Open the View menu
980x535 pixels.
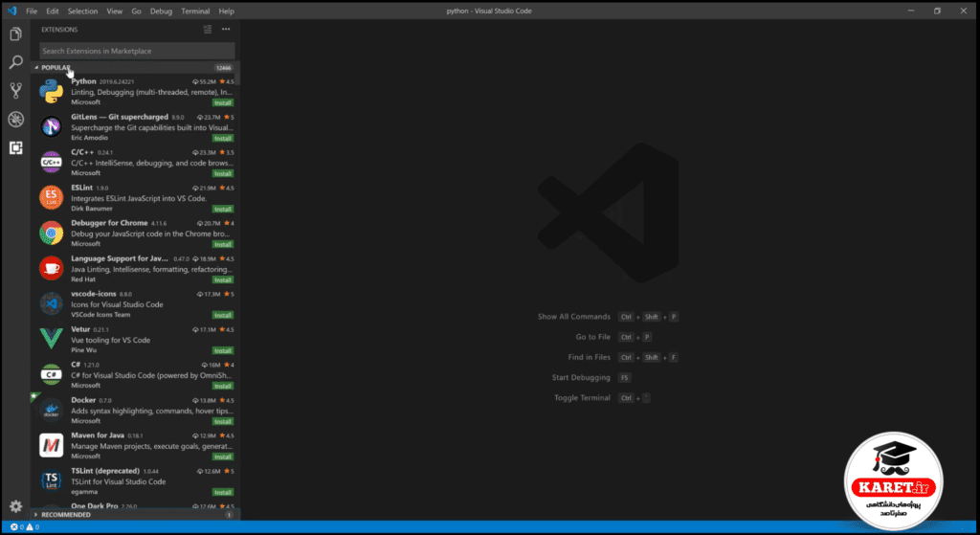tap(115, 11)
